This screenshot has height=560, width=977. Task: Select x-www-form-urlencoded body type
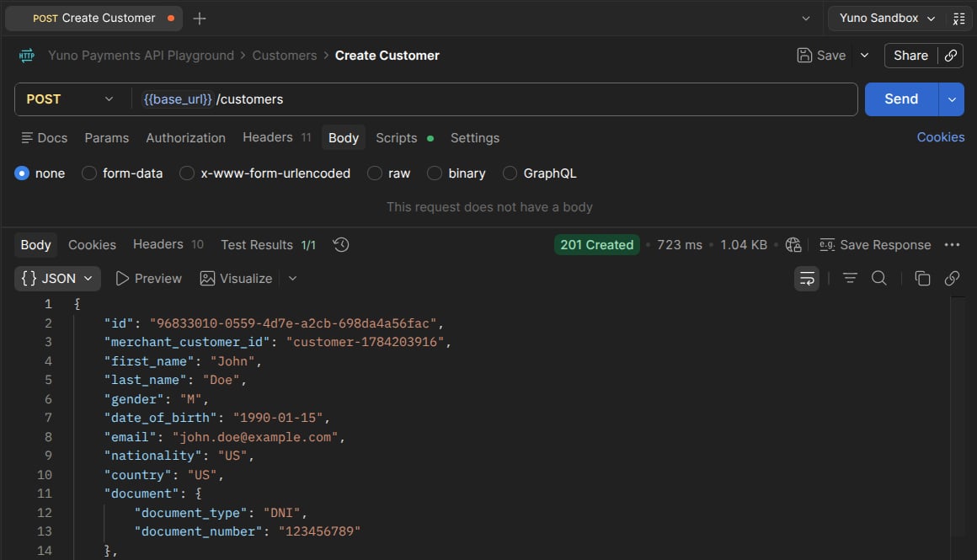coord(264,173)
